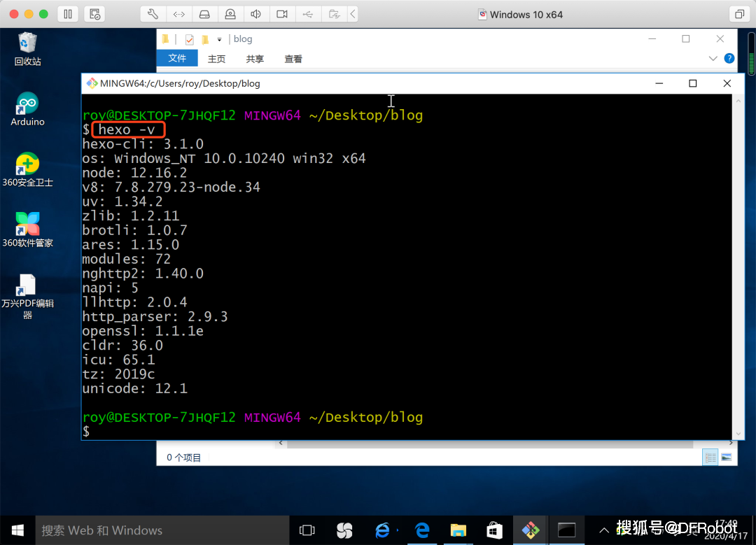Select the 360软件管家 desktop shortcut
The width and height of the screenshot is (756, 545).
coord(27,230)
